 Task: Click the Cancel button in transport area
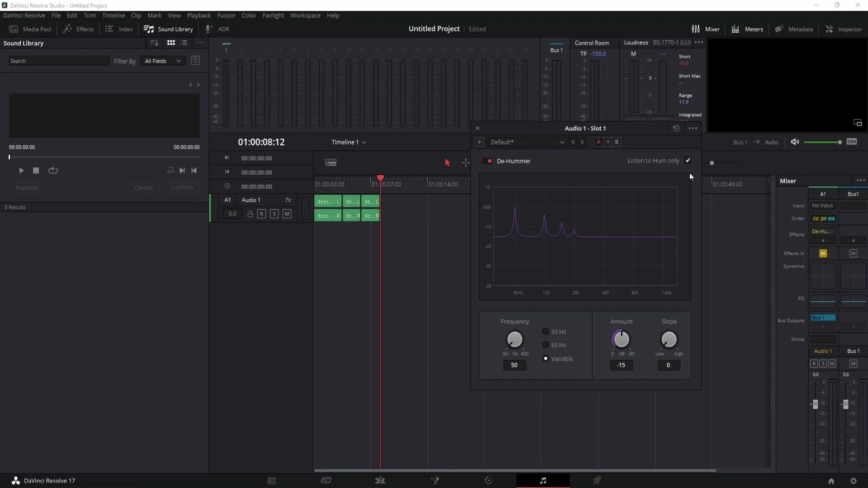(x=143, y=187)
